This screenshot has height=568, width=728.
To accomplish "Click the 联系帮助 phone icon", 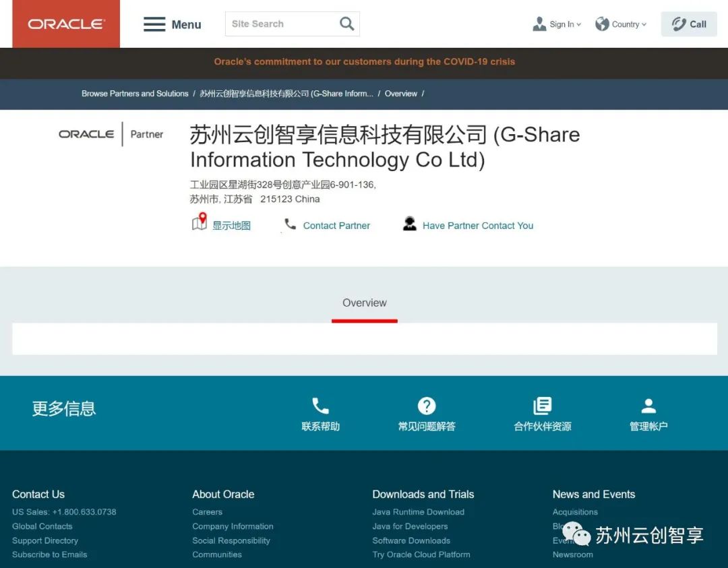I will [320, 406].
